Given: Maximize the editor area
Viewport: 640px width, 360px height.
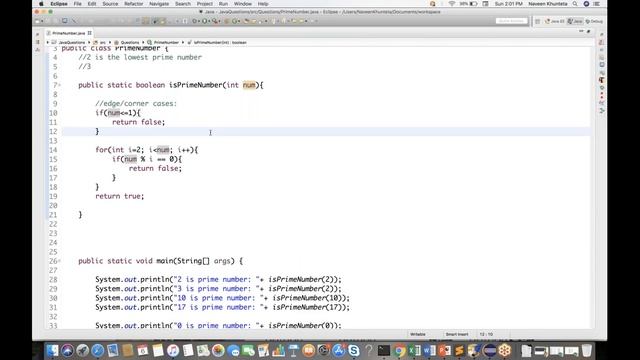Looking at the screenshot, I should click(x=589, y=31).
